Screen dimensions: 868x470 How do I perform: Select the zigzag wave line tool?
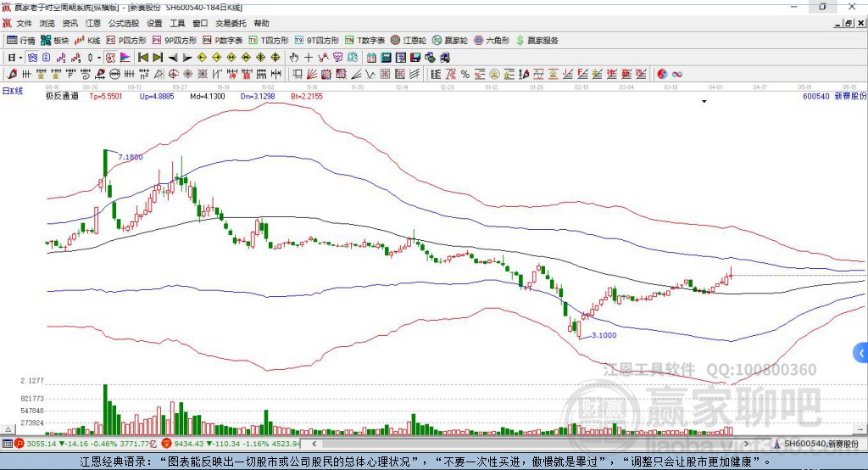pyautogui.click(x=370, y=75)
